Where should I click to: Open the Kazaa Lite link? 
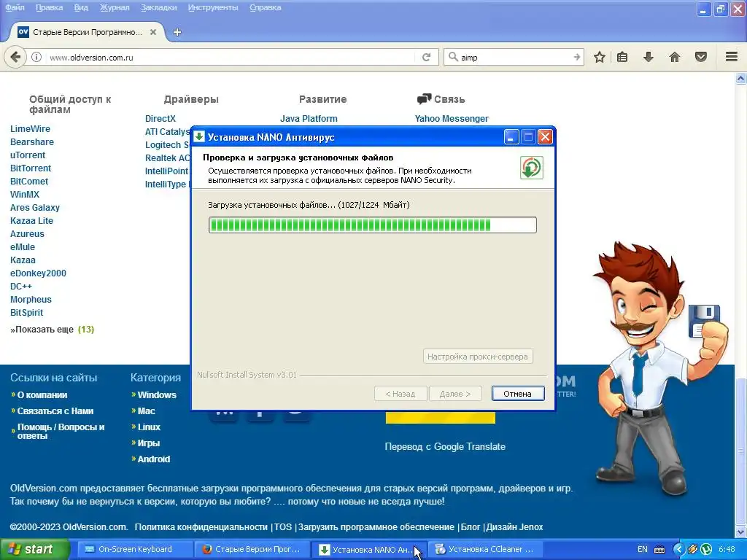[x=31, y=221]
